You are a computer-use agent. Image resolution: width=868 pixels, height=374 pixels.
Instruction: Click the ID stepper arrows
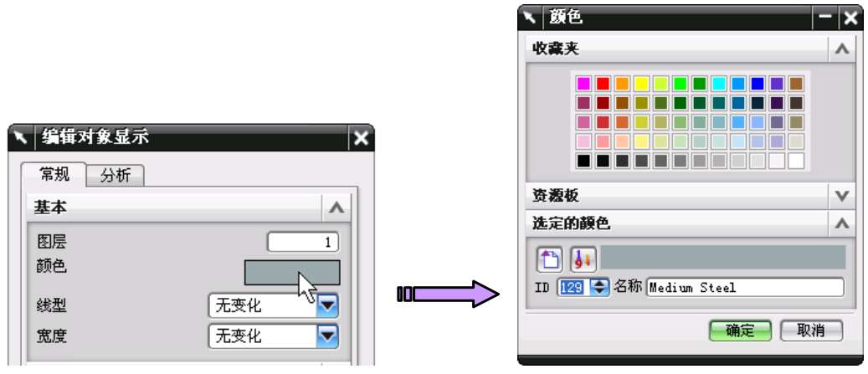(600, 287)
